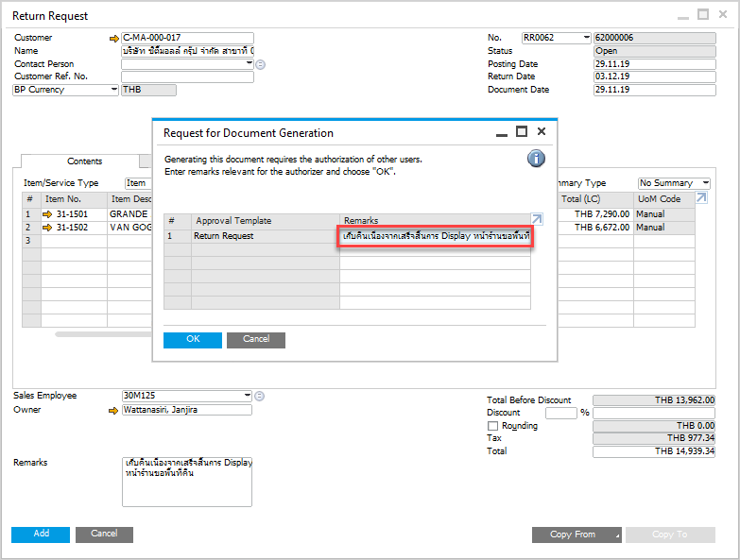Viewport: 740px width, 560px height.
Task: Click the Document Date field
Action: 655,90
